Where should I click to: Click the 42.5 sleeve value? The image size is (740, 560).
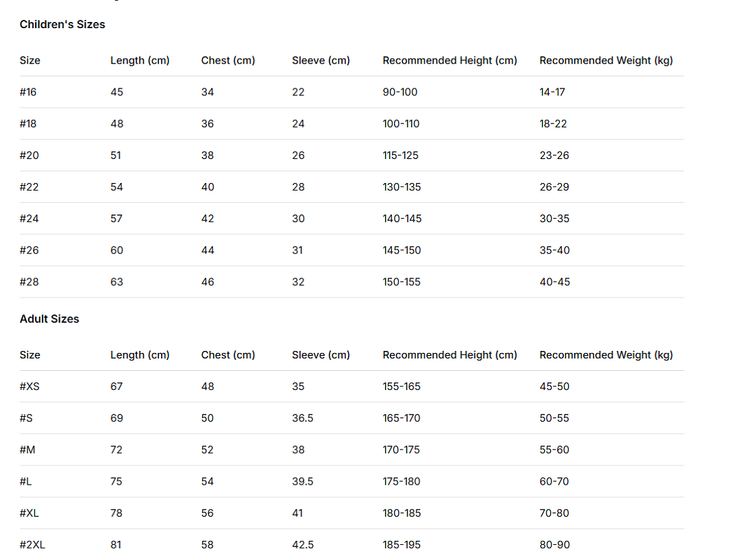tap(303, 544)
